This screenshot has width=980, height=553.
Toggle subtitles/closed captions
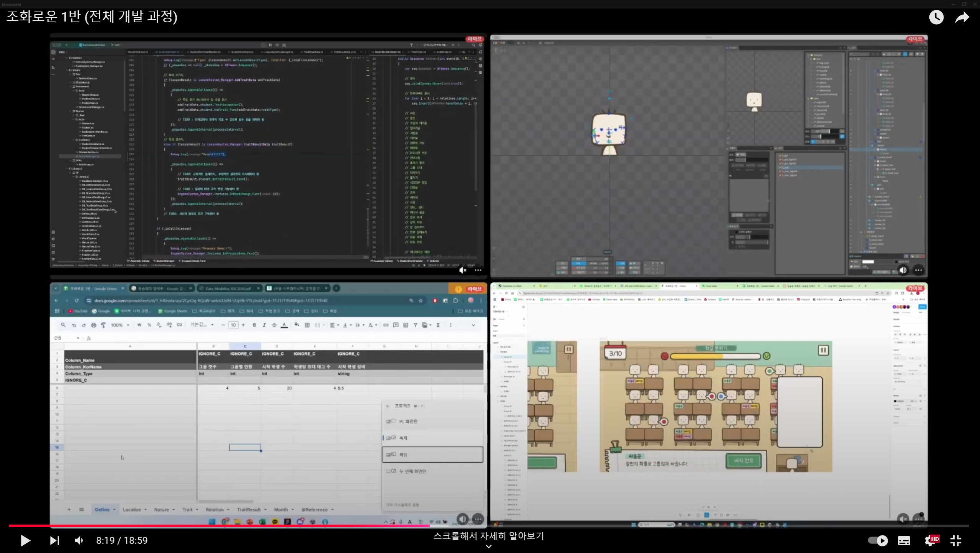point(904,540)
